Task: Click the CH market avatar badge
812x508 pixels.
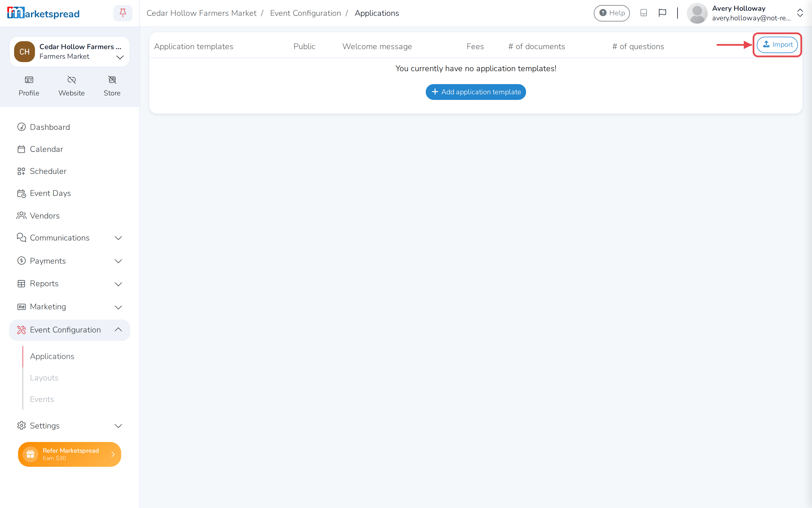Action: pos(24,51)
